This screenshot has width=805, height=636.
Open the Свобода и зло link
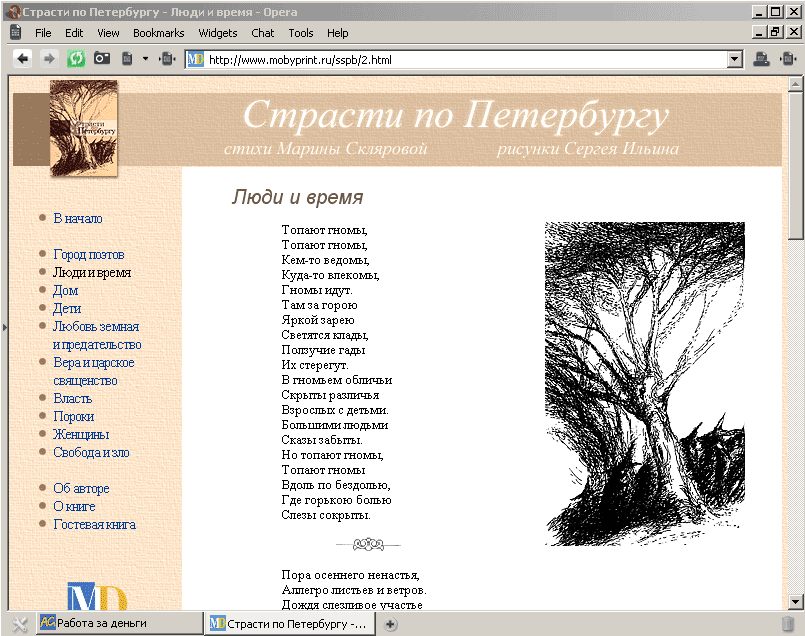pos(91,453)
